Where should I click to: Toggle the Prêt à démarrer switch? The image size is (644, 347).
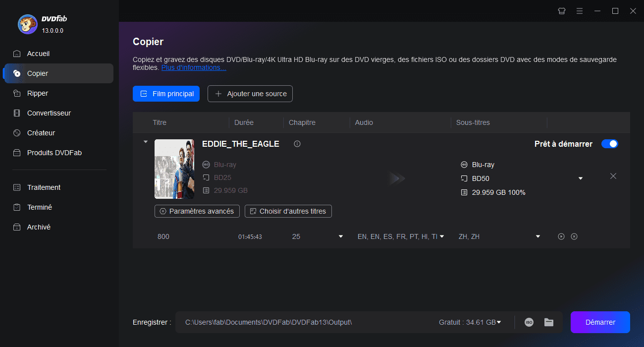610,144
